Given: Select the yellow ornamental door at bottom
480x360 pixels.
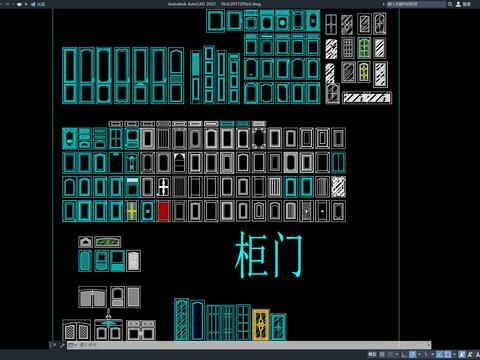Looking at the screenshot, I should [261, 325].
